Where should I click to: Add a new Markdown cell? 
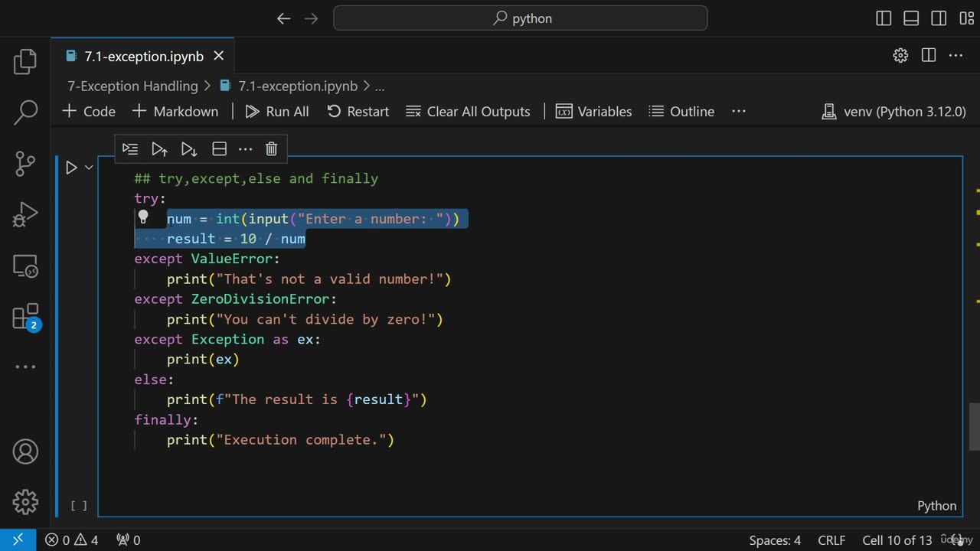click(175, 111)
